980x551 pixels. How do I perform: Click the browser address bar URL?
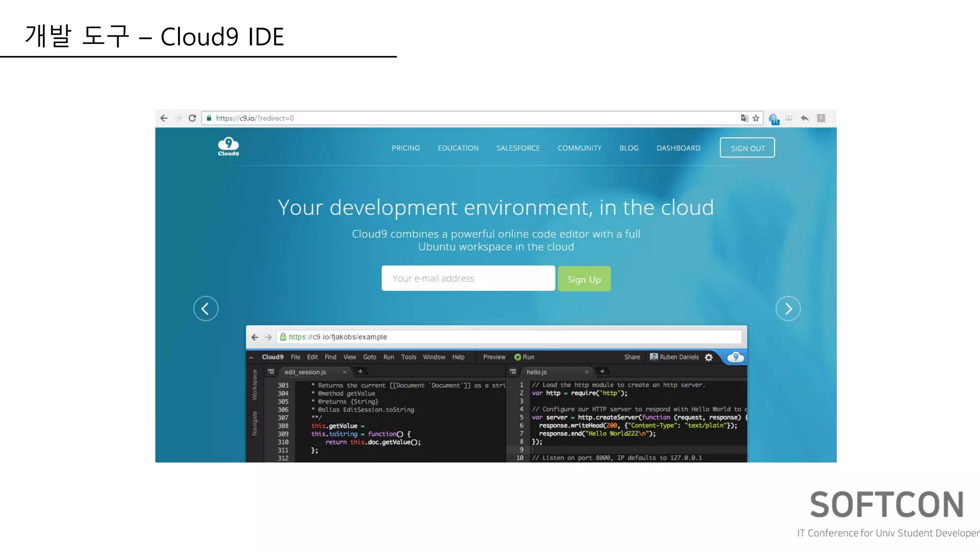[x=255, y=118]
